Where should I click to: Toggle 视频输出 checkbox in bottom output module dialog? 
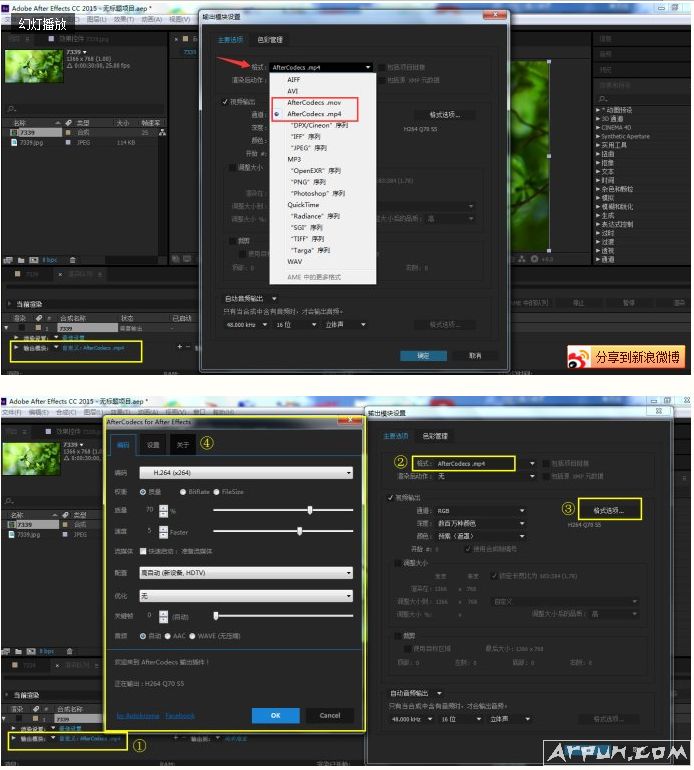(x=390, y=497)
